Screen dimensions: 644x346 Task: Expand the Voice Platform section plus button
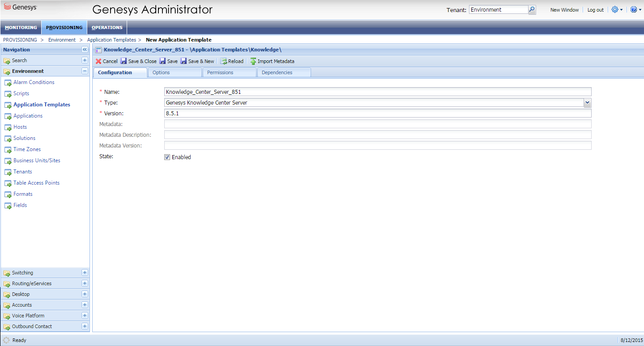click(85, 316)
